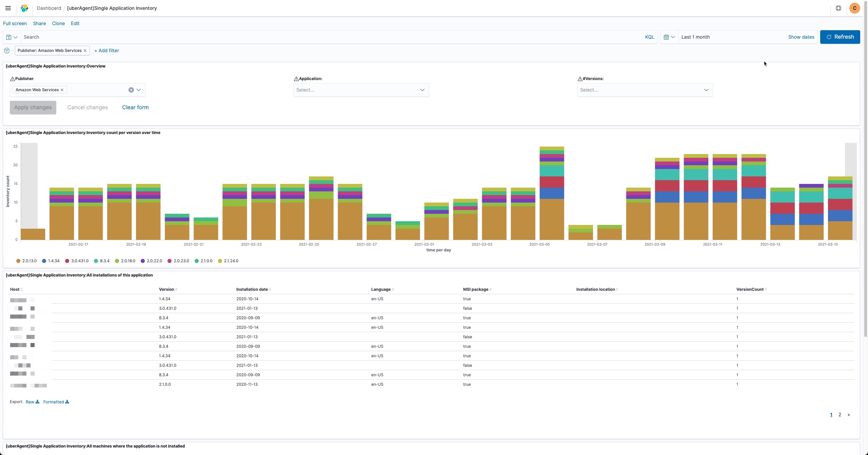Expand the Application dropdown
Image resolution: width=868 pixels, height=455 pixels.
(x=422, y=90)
